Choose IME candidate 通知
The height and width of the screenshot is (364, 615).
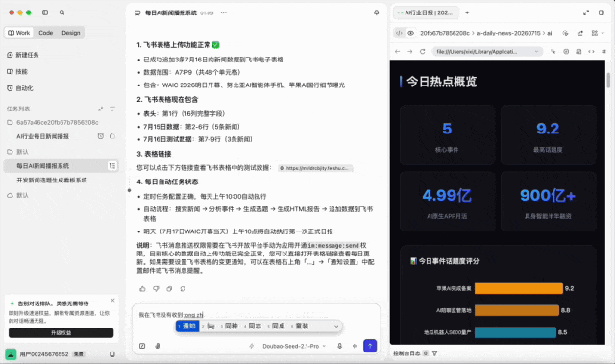(187, 326)
